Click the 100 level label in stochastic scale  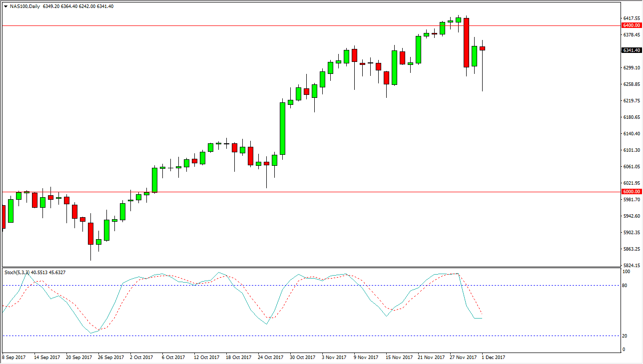(x=626, y=271)
